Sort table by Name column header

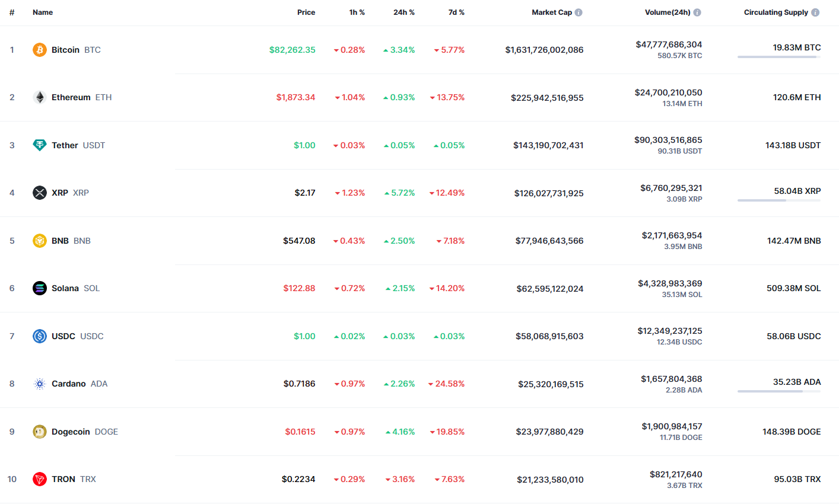pos(43,12)
